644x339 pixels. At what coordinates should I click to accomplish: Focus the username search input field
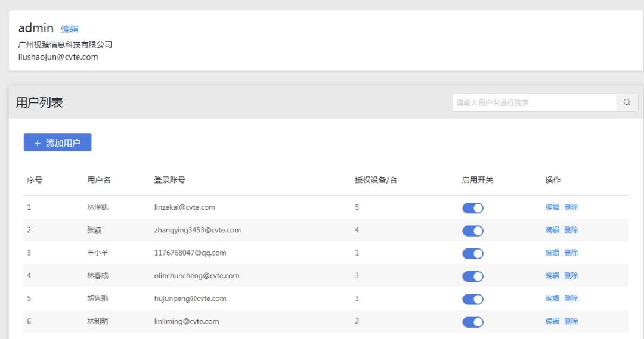click(534, 102)
